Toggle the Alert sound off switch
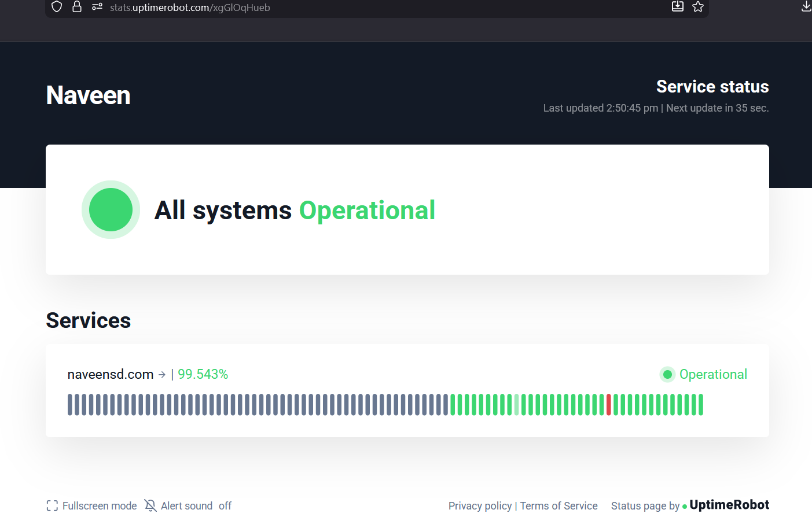Viewport: 812px width, 528px height. [225, 506]
